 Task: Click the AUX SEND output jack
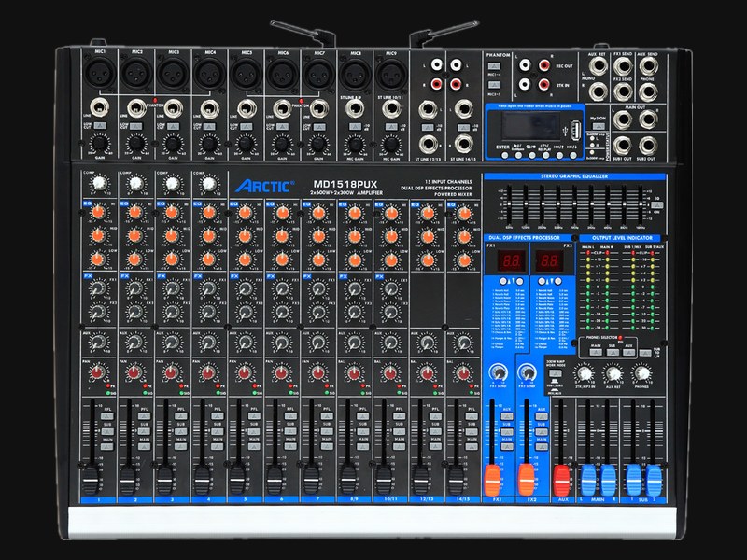point(648,66)
